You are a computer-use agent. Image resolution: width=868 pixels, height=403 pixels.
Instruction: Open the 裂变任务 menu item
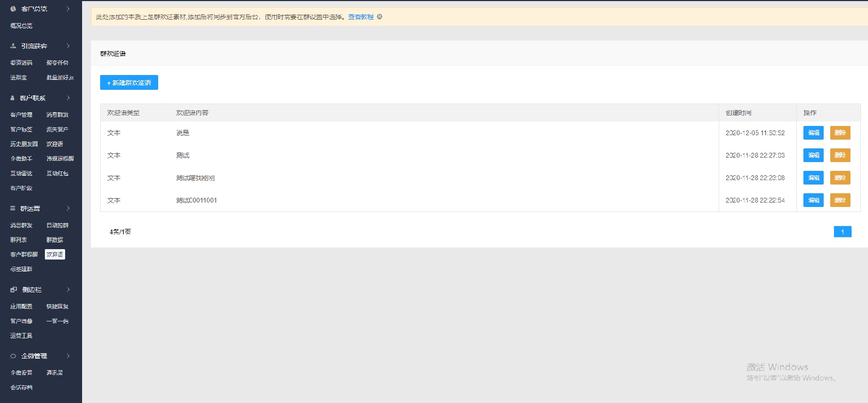click(x=57, y=63)
